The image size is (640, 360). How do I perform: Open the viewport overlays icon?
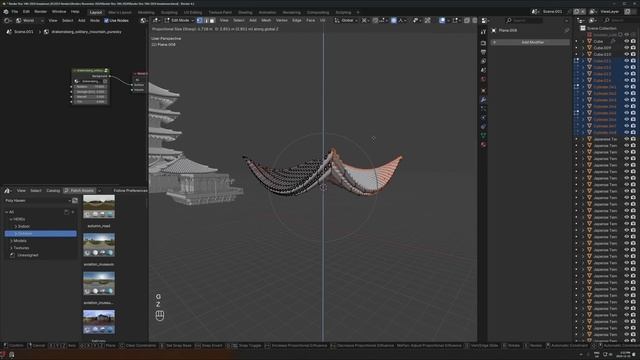click(442, 20)
